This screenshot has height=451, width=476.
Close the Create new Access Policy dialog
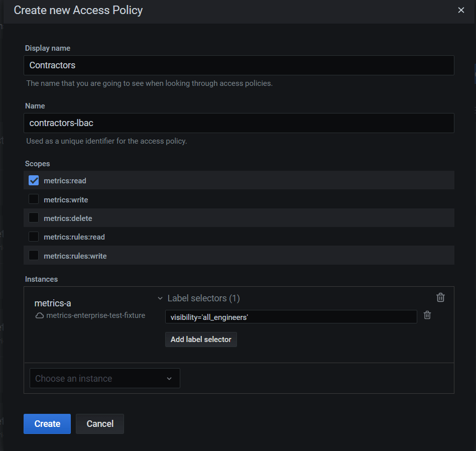pos(461,10)
